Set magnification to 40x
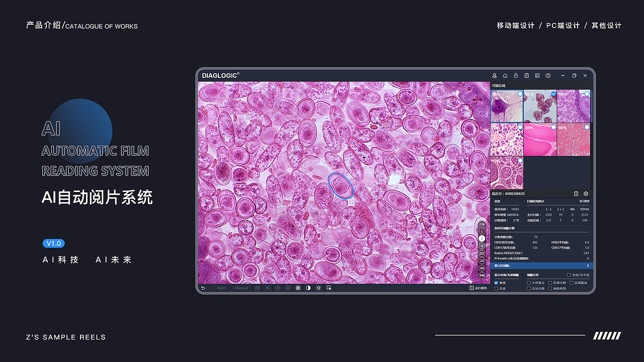The height and width of the screenshot is (362, 644). pos(482,268)
